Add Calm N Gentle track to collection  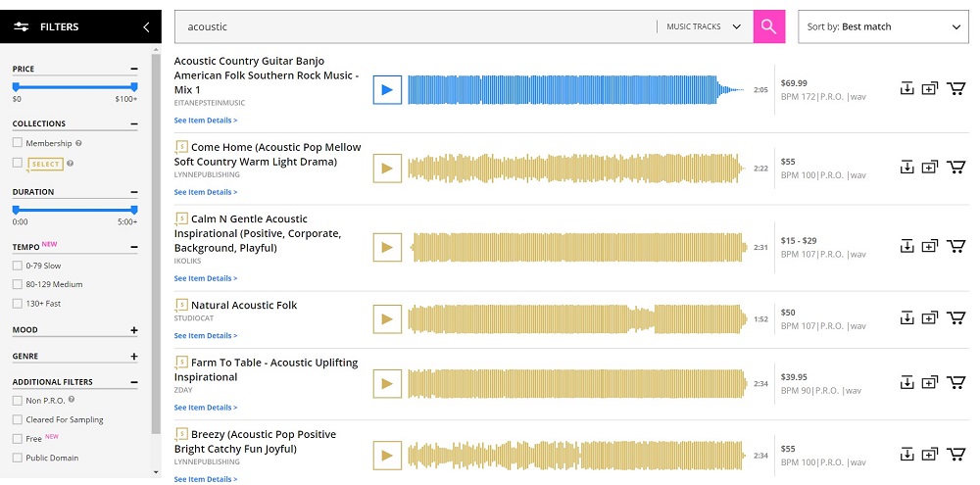point(930,246)
